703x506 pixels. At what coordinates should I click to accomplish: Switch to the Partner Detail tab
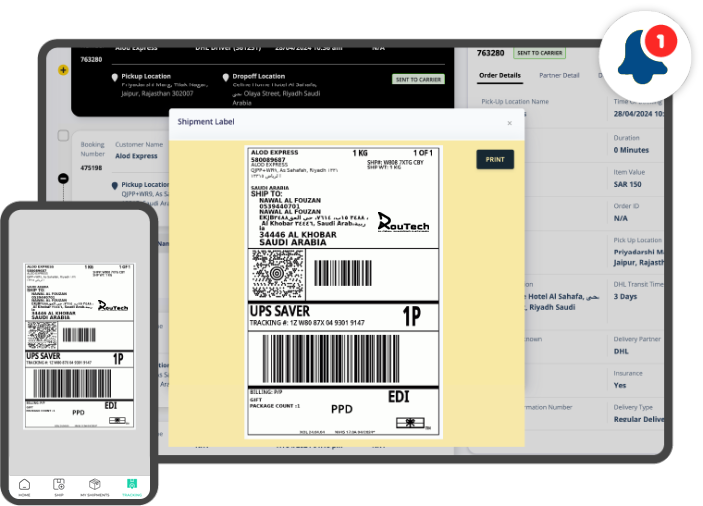point(559,75)
